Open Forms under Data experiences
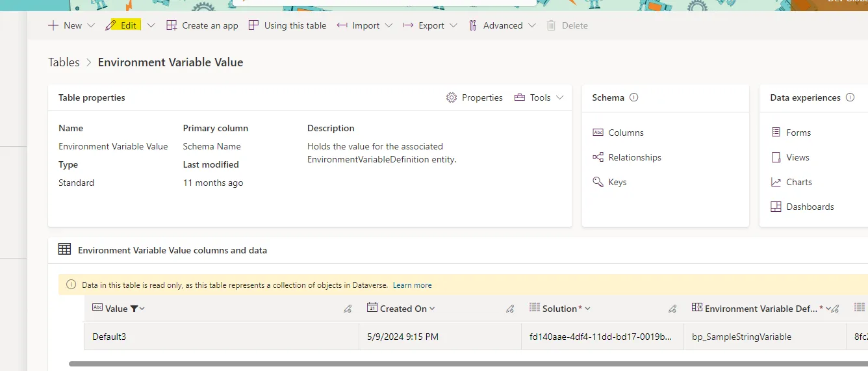868x371 pixels. click(798, 133)
